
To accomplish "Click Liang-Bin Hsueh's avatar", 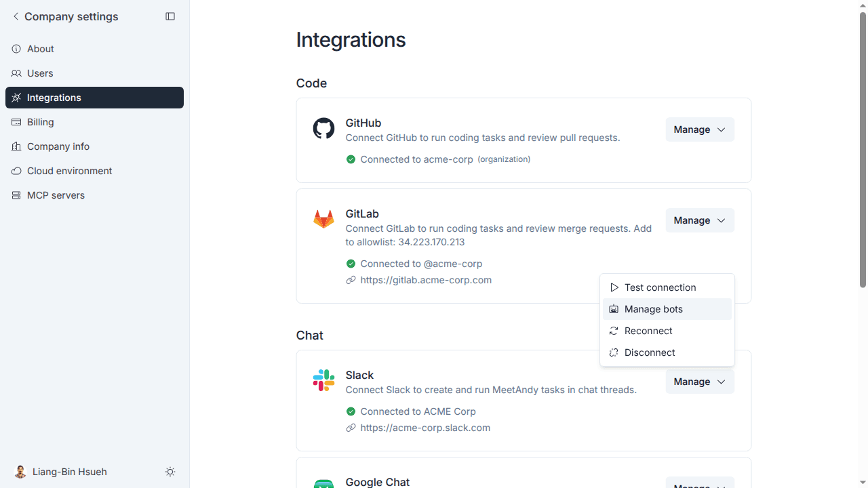I will click(x=20, y=472).
